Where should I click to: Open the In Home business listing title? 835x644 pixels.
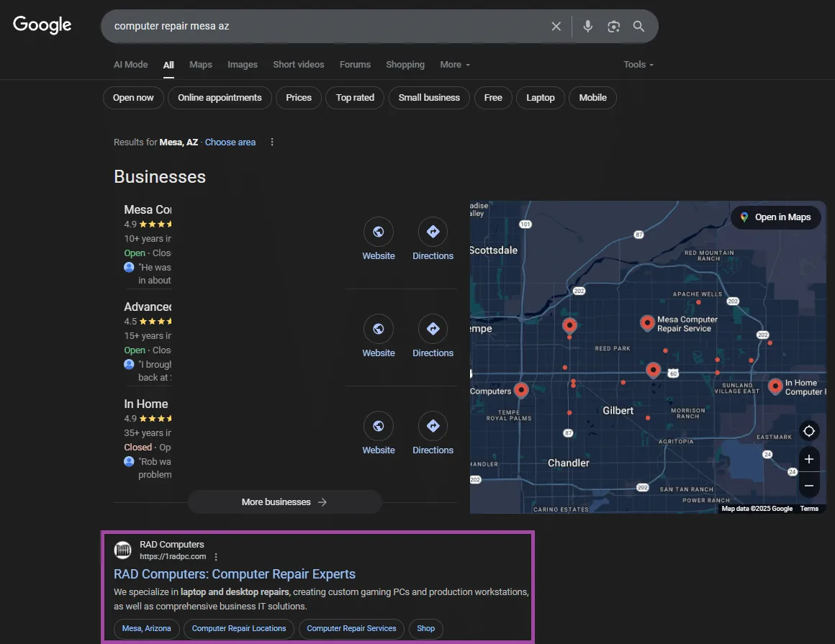(x=146, y=404)
